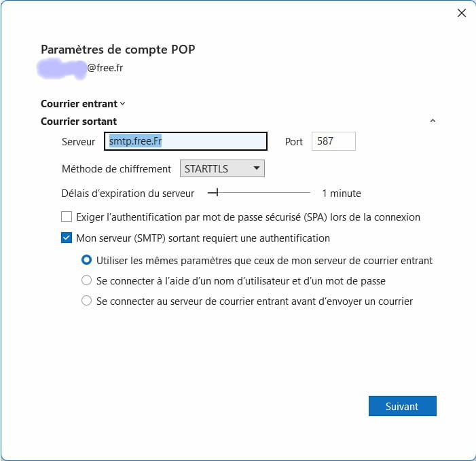This screenshot has height=461, width=476.
Task: Select Utiliser les mêmes paramètres radio option
Action: coord(87,260)
